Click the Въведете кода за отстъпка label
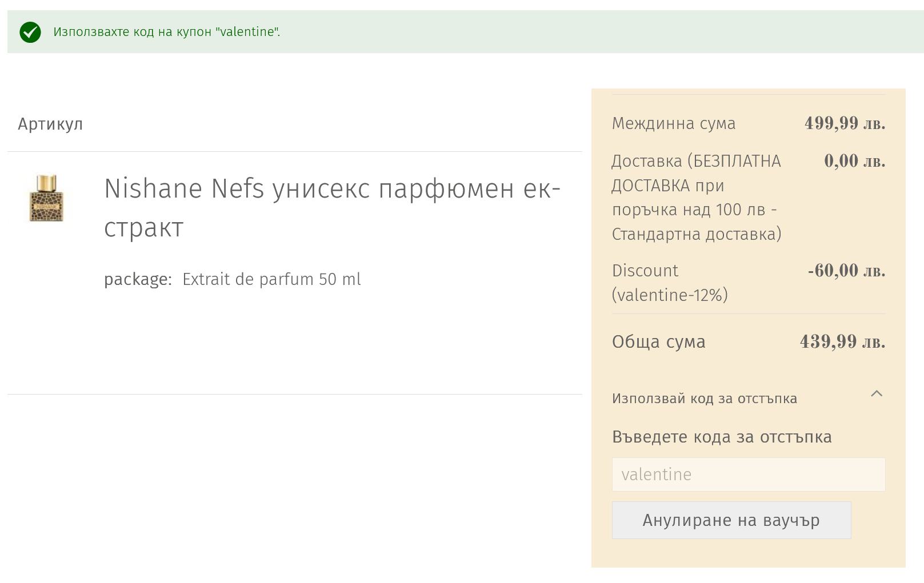This screenshot has width=924, height=583. pyautogui.click(x=722, y=437)
